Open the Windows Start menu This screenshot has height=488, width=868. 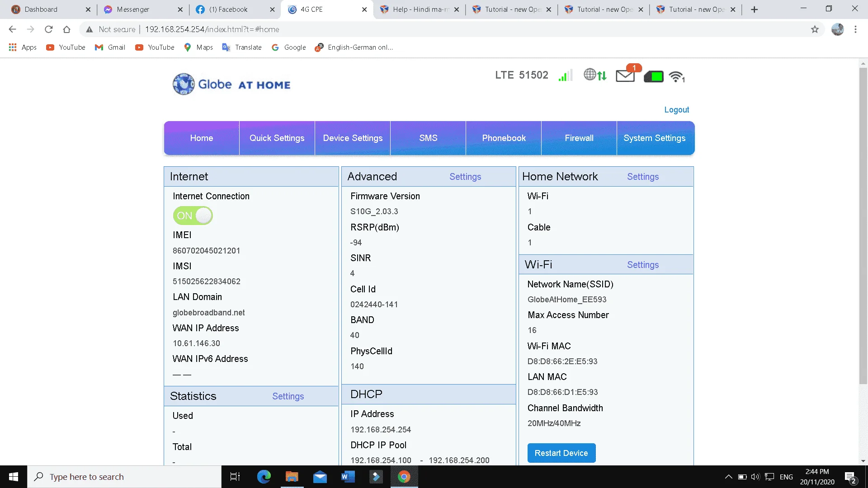14,477
